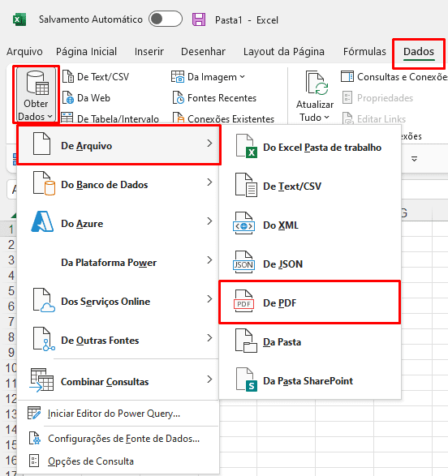Choose De JSON in submenu
Screen dimensions: 448x476
310,264
